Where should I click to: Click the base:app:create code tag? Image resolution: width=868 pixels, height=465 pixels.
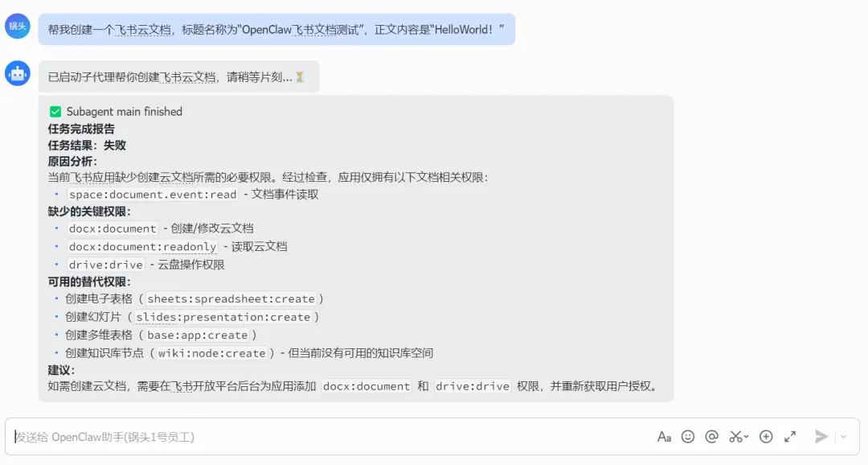pyautogui.click(x=197, y=335)
